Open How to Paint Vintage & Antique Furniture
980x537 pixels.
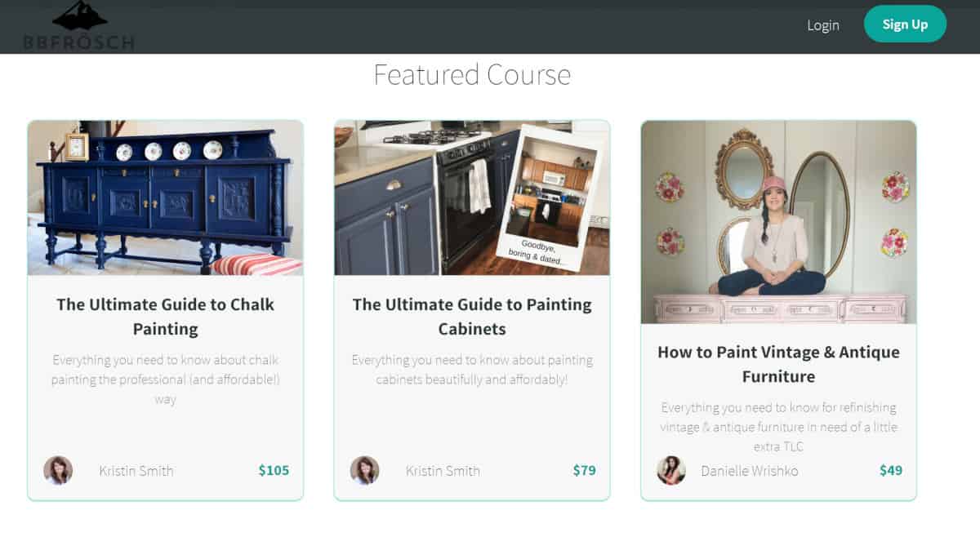[x=778, y=364]
